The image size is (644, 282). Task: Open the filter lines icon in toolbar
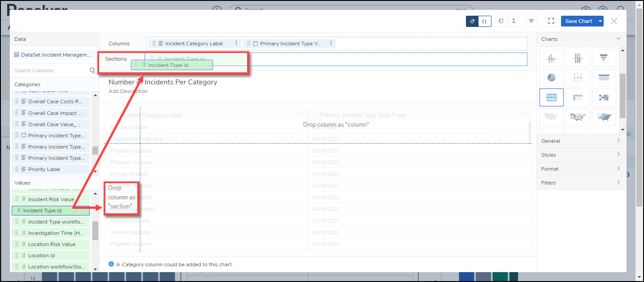tap(531, 21)
